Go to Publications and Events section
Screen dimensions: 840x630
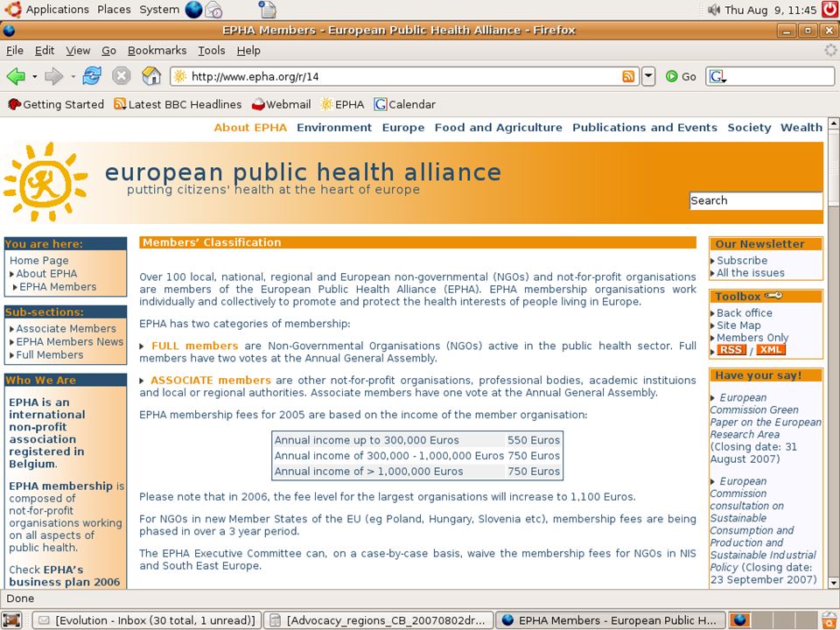(645, 128)
